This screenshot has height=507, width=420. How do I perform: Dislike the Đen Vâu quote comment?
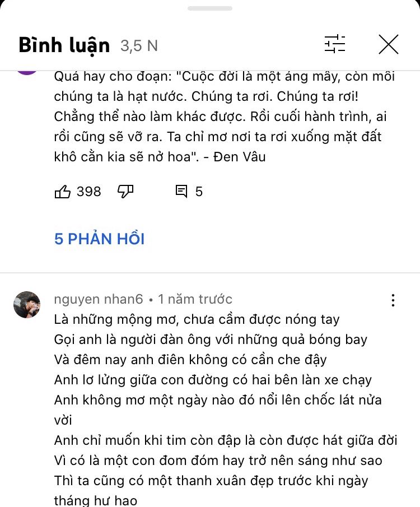pos(125,192)
